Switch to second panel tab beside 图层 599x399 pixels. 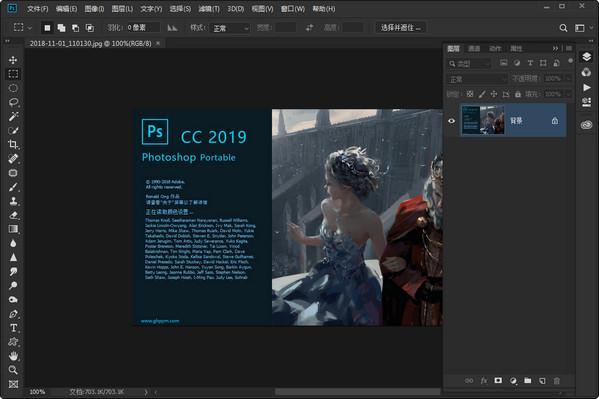[x=474, y=48]
